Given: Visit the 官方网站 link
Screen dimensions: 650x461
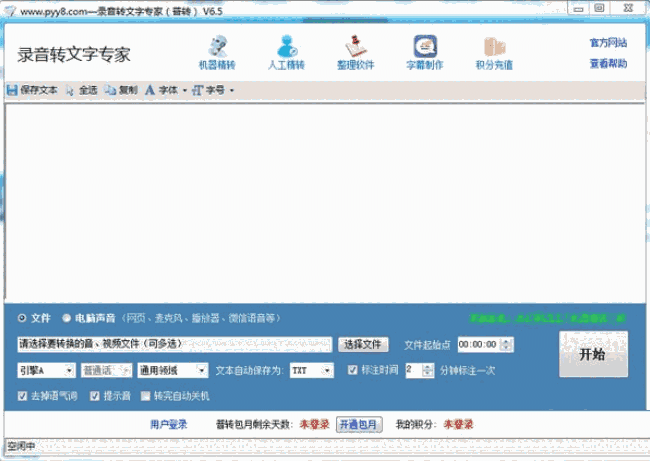Looking at the screenshot, I should [608, 43].
